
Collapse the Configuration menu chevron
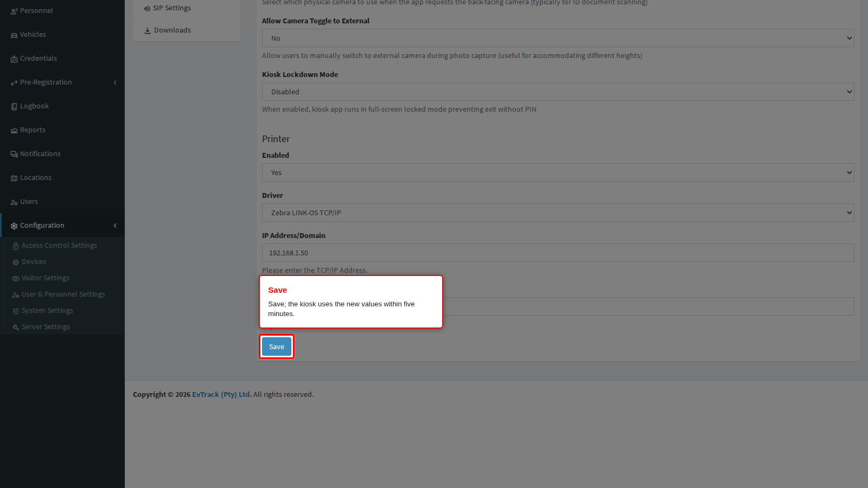[115, 226]
